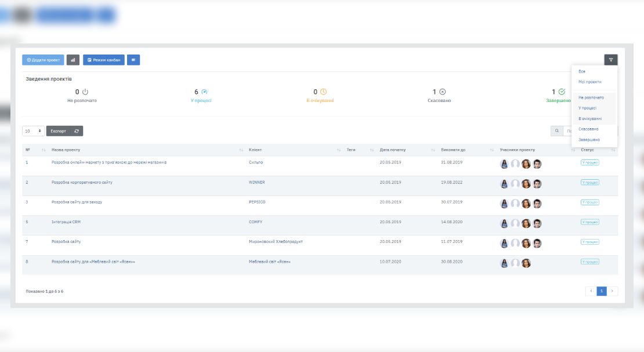The height and width of the screenshot is (352, 644).
Task: Click the clock icon for В очікуванні summary
Action: pos(324,92)
